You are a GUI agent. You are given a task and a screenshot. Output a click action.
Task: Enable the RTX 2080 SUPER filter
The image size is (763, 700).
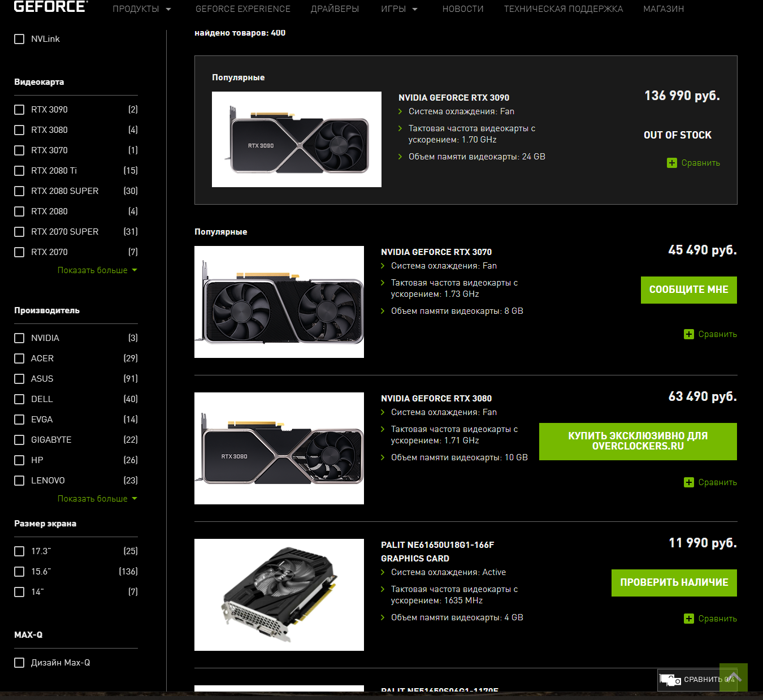click(x=19, y=191)
